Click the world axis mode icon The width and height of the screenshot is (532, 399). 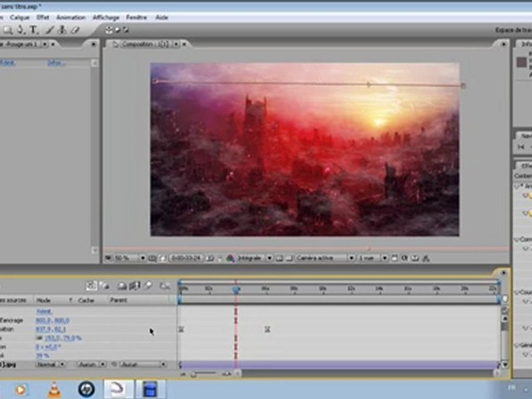click(x=117, y=30)
